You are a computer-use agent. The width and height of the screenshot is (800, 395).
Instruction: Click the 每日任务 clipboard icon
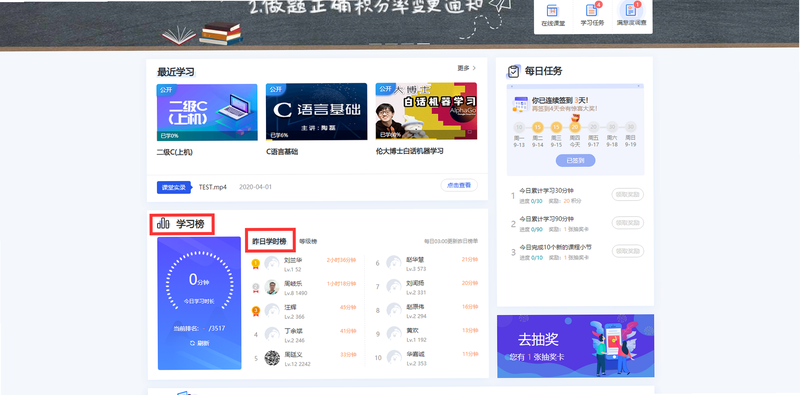(514, 71)
